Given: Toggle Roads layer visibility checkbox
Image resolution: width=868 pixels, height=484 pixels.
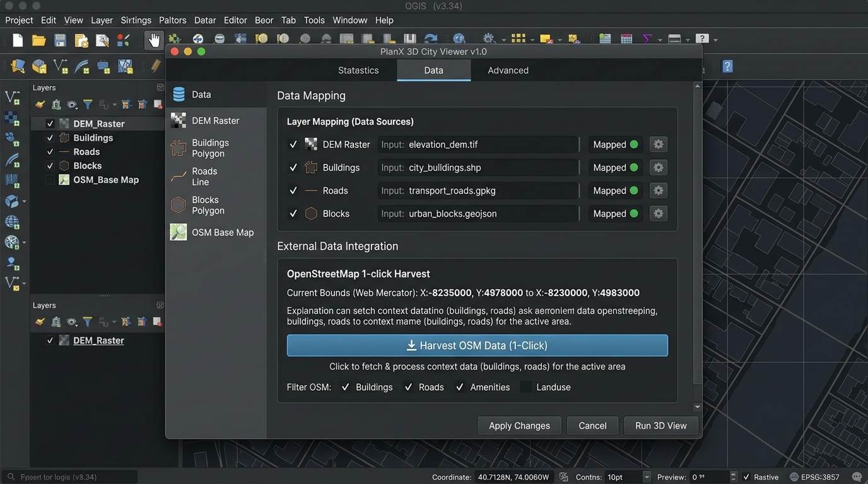Looking at the screenshot, I should click(x=50, y=152).
